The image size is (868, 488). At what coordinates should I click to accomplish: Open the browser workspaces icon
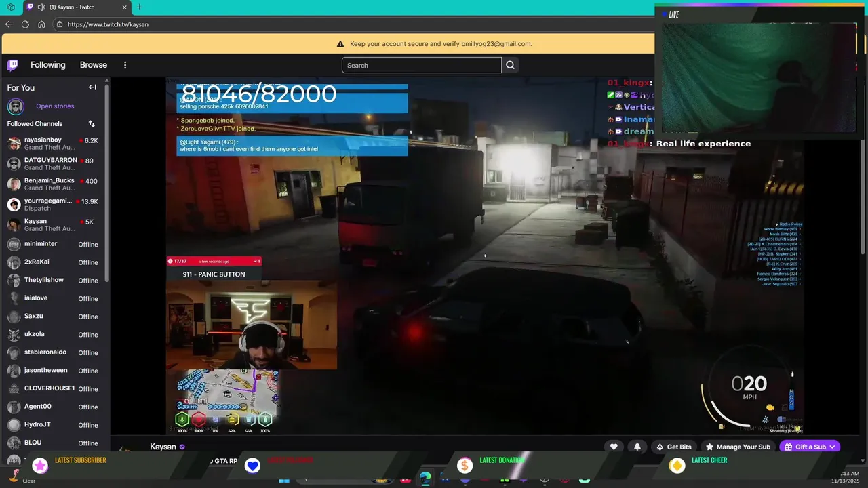[11, 7]
